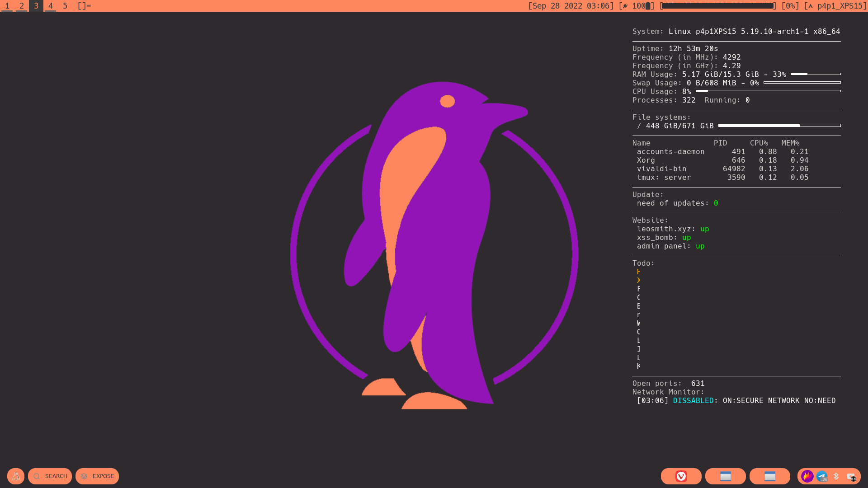Open the Vivaldi browser taskbar icon
Screen dimensions: 868x488
click(x=681, y=476)
